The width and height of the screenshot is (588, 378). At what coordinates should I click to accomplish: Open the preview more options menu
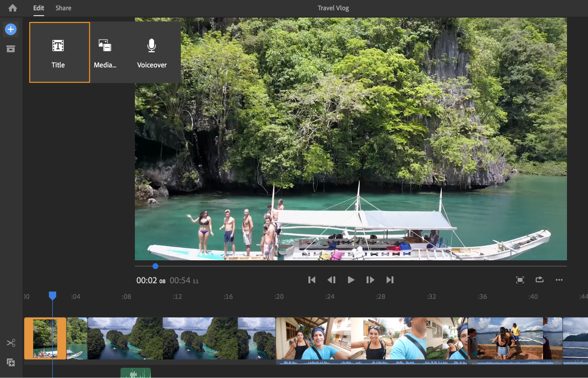tap(559, 280)
